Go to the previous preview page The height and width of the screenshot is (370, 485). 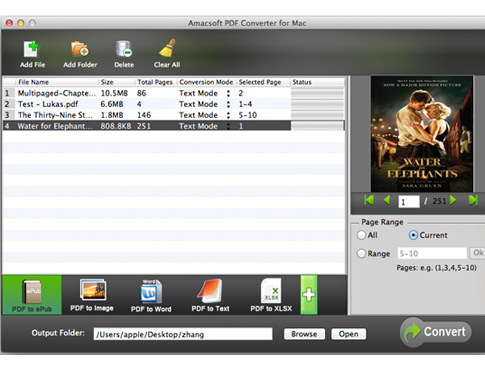387,200
